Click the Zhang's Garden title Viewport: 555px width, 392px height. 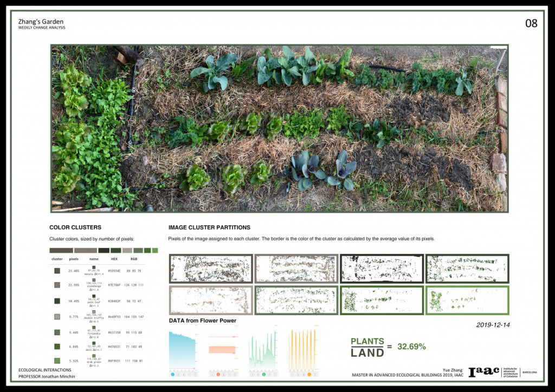41,22
